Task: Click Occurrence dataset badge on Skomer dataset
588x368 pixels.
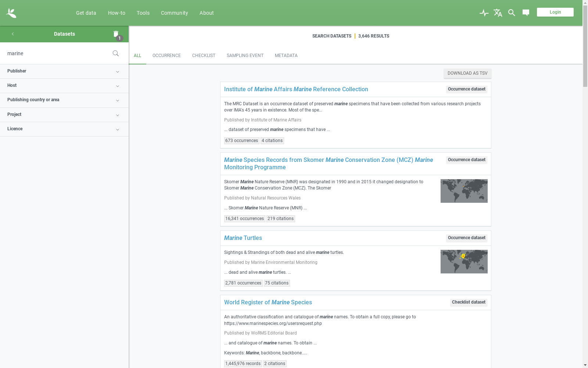Action: (x=467, y=160)
